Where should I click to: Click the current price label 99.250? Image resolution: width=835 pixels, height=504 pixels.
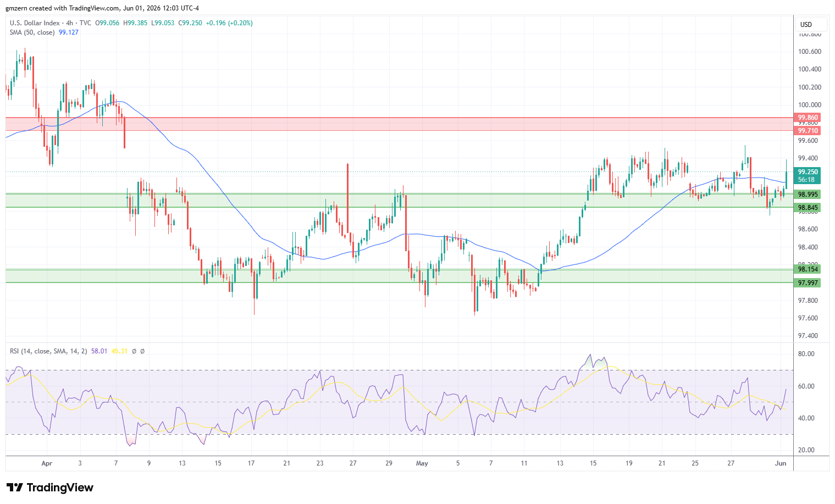[808, 172]
